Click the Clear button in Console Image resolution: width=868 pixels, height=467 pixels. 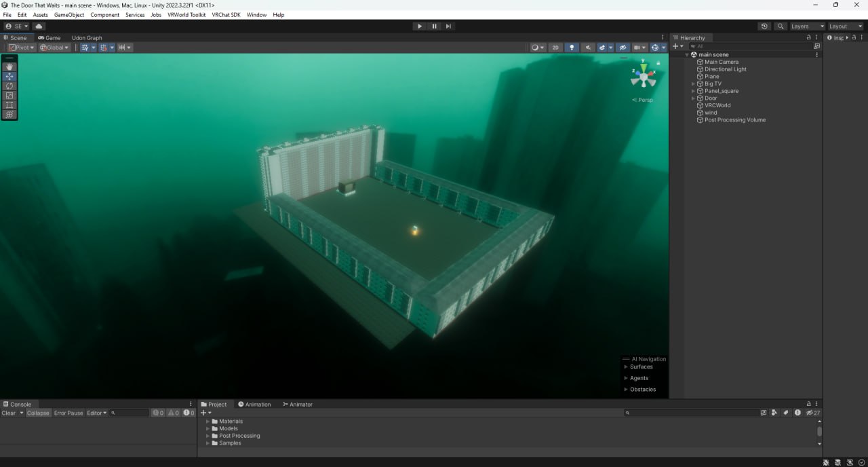point(9,413)
